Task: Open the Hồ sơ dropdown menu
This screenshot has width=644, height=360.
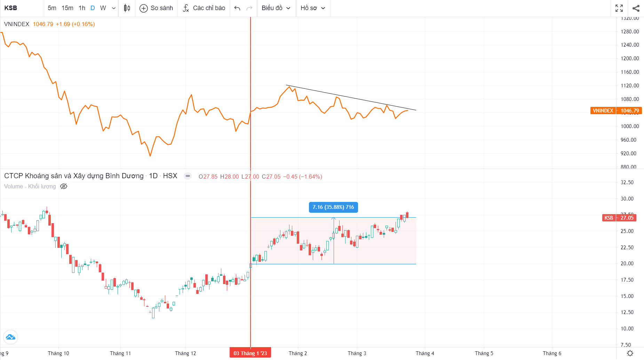Action: pyautogui.click(x=313, y=8)
